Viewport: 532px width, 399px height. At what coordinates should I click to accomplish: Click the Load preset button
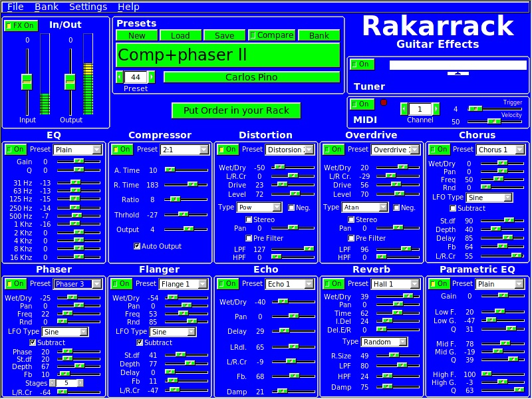(x=180, y=36)
